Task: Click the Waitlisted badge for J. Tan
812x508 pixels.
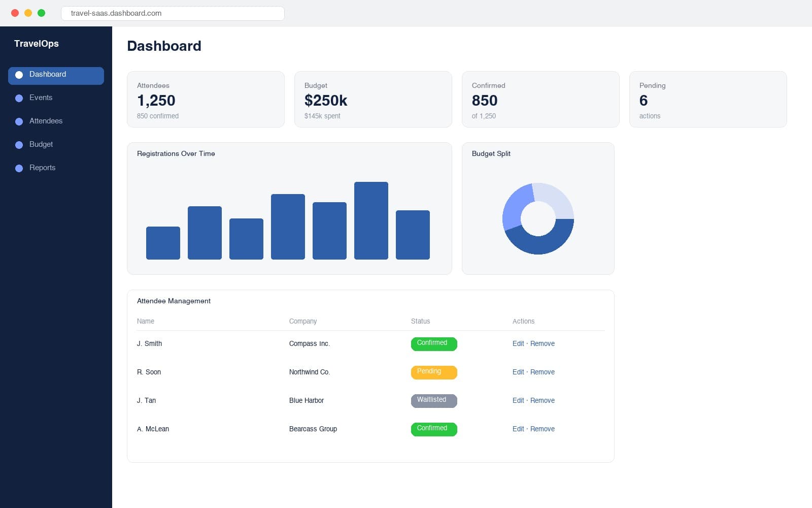Action: (434, 401)
